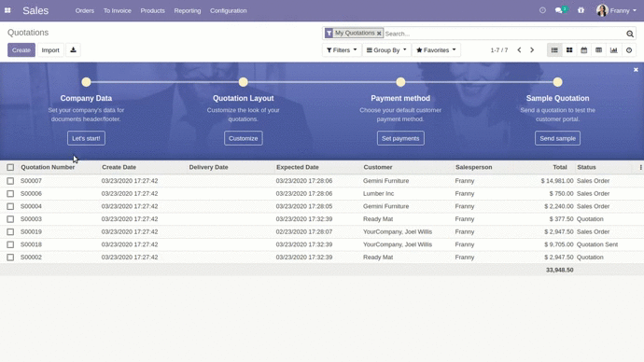This screenshot has height=362, width=644.
Task: Click the Sample Quotation step dot
Action: point(557,82)
